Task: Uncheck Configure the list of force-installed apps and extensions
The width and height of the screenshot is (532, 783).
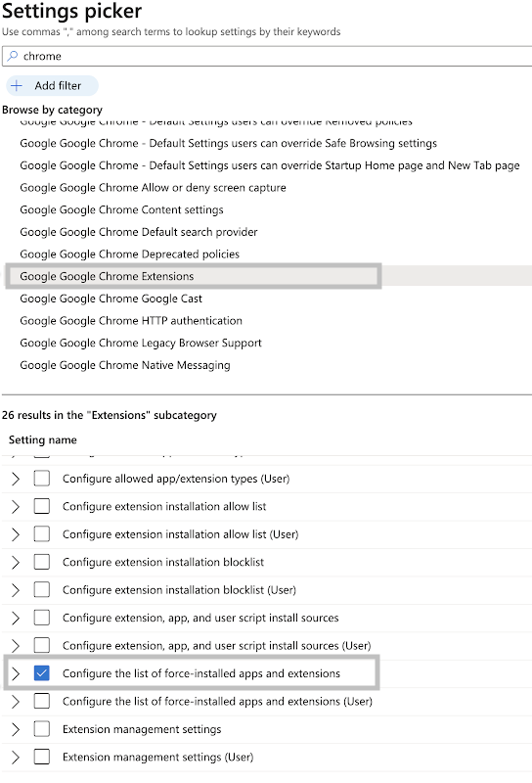Action: coord(42,673)
